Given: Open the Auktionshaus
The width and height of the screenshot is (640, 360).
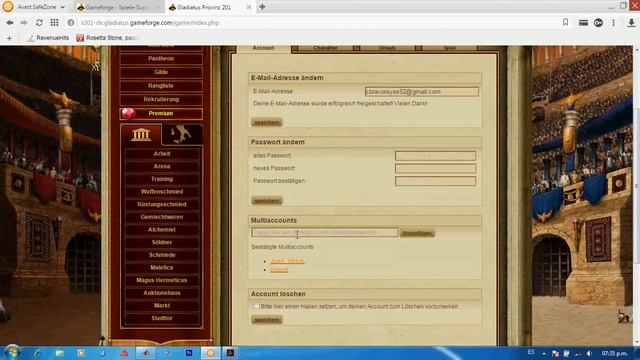Looking at the screenshot, I should pyautogui.click(x=162, y=293).
